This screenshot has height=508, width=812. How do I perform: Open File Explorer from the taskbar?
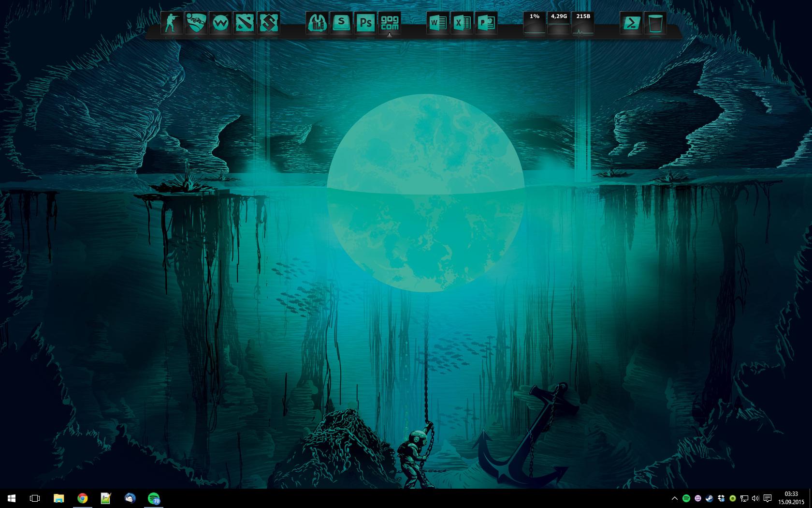pos(58,498)
